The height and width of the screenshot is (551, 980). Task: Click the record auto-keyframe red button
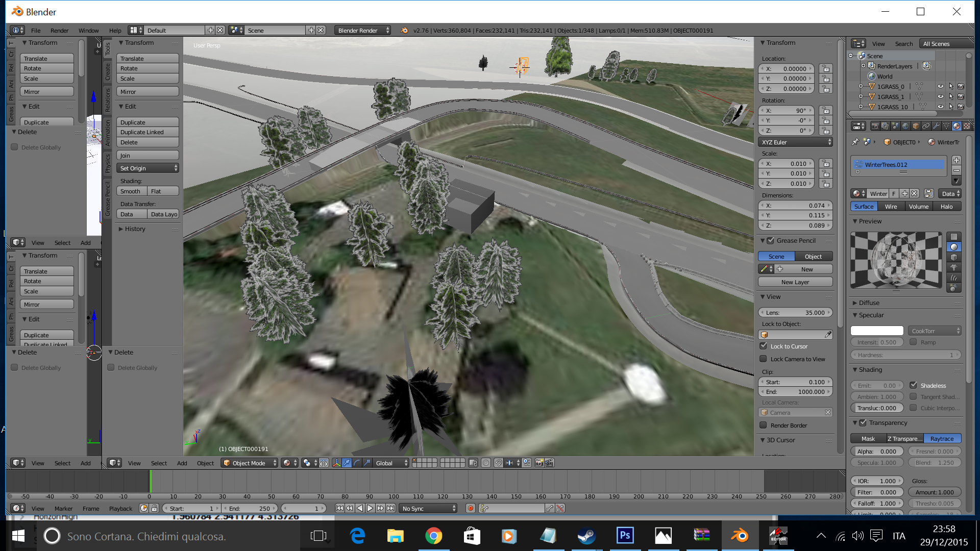tap(471, 509)
